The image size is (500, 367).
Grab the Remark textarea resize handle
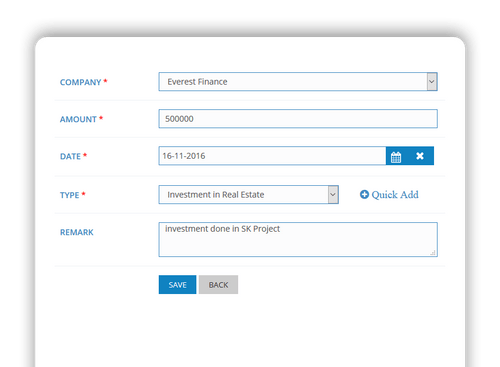(433, 253)
